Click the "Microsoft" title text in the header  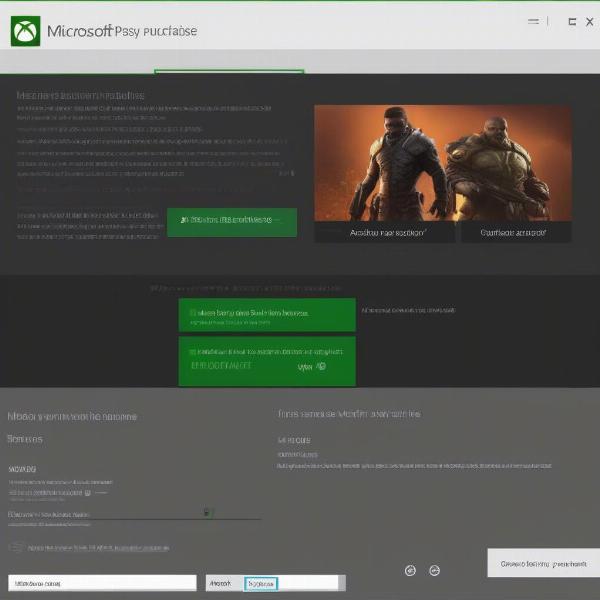(x=80, y=31)
